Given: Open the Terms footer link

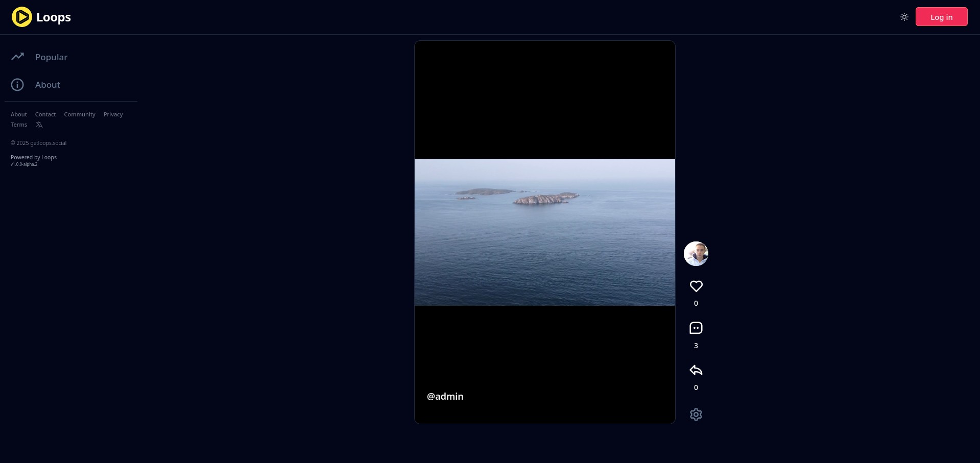Looking at the screenshot, I should (x=19, y=125).
